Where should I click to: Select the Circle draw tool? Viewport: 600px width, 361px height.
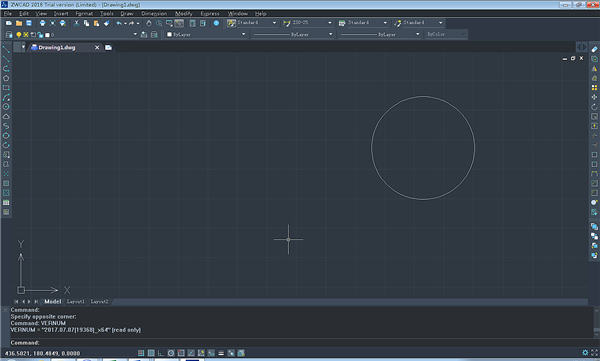tap(6, 107)
